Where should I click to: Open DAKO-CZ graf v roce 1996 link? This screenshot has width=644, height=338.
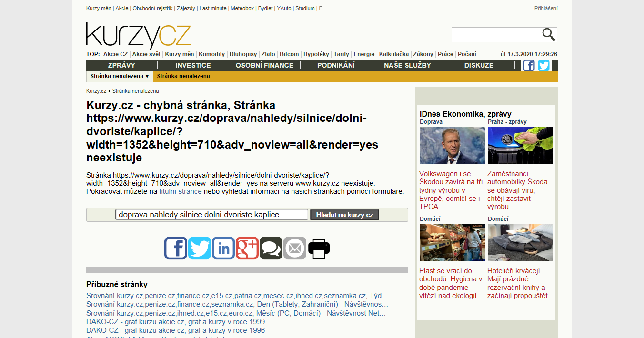point(176,330)
